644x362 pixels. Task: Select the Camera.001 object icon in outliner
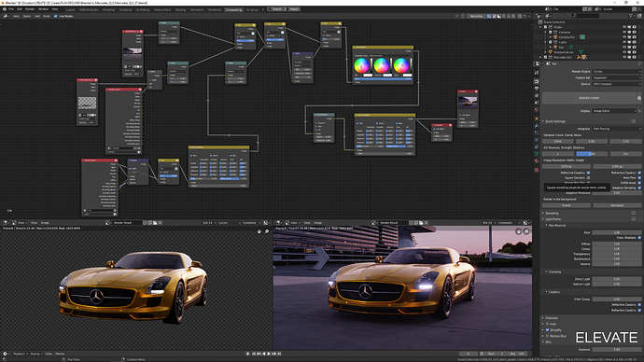(555, 37)
